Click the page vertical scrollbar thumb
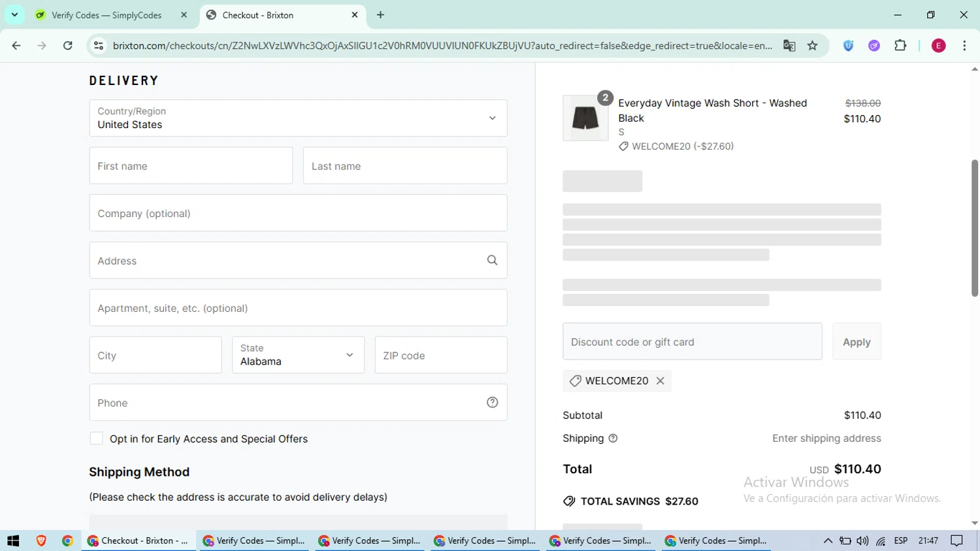Screen dimensions: 980x551 click(x=975, y=227)
